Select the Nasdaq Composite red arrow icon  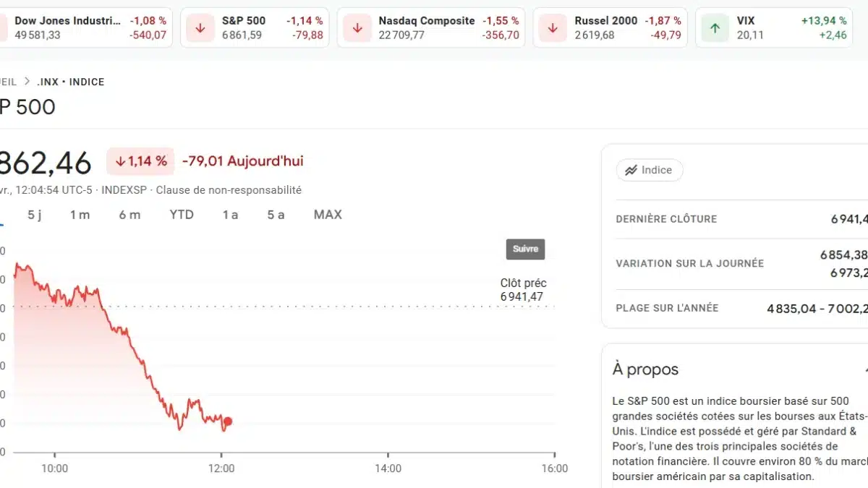[356, 27]
